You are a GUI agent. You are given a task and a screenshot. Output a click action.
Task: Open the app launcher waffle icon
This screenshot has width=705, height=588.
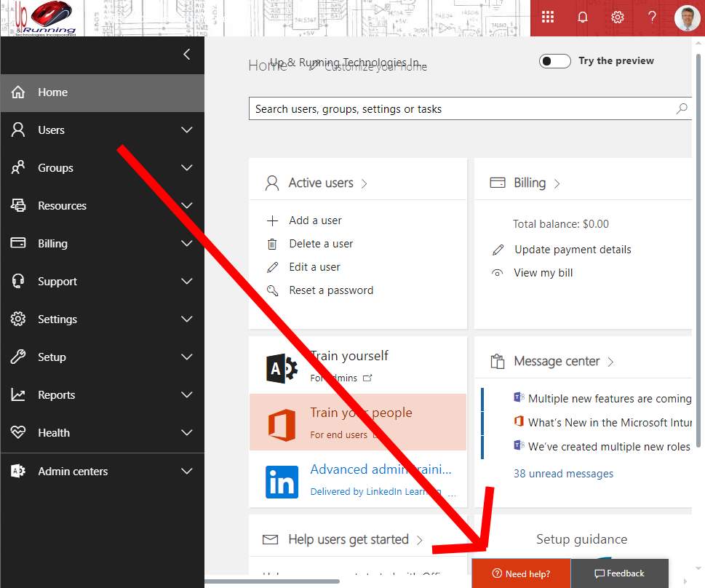tap(548, 17)
